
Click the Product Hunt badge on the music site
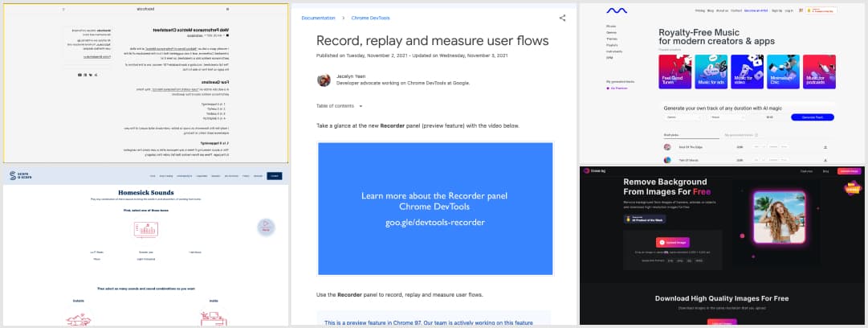(821, 10)
